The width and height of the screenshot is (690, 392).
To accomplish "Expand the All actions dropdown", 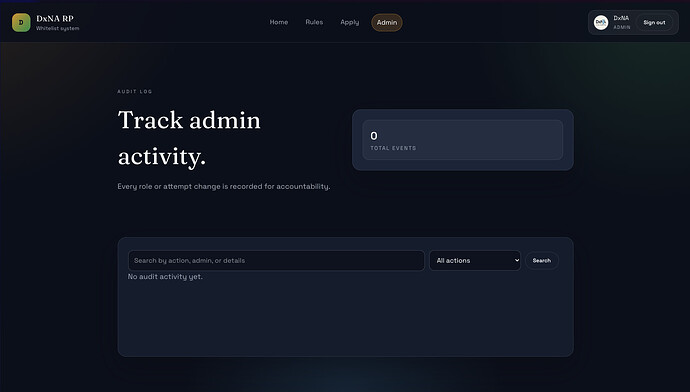I will click(x=475, y=260).
